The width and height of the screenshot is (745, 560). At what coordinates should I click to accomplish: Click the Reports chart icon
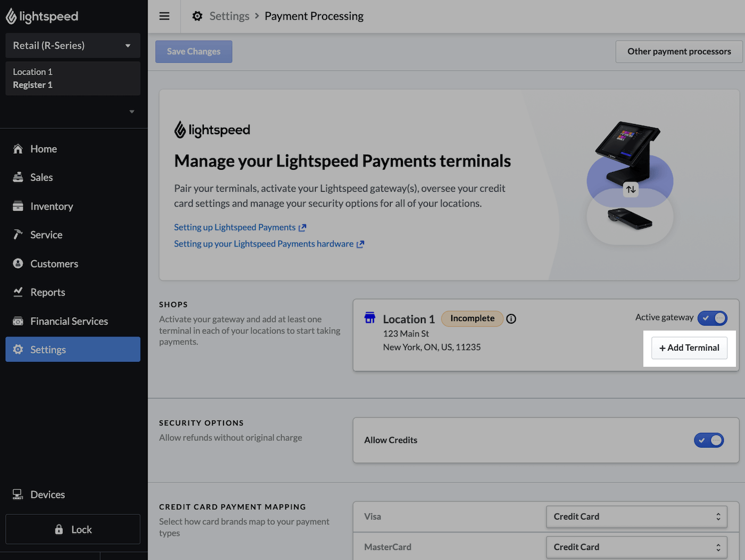coord(18,292)
